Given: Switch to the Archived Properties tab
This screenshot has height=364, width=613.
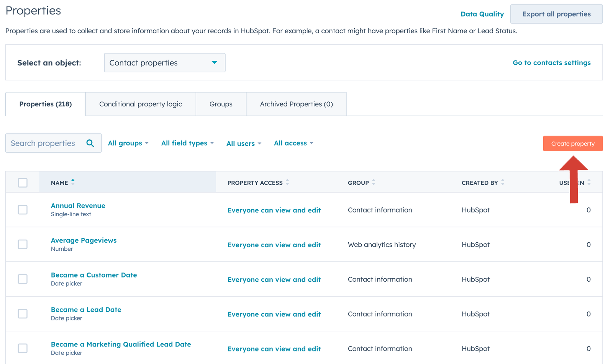Looking at the screenshot, I should (296, 104).
